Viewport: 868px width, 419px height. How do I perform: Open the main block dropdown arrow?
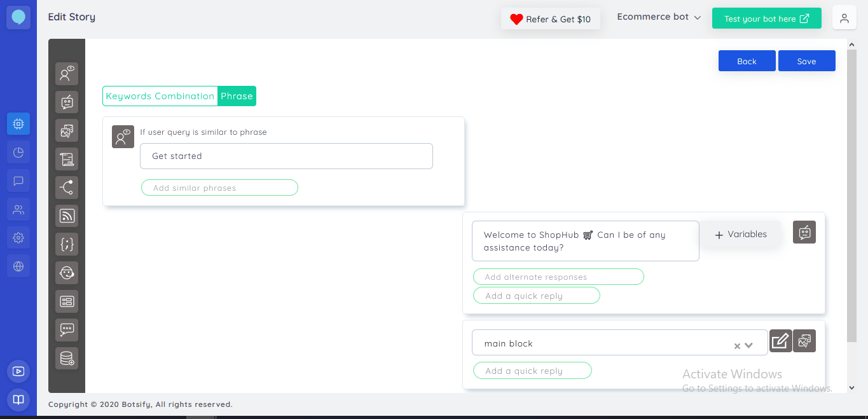click(x=748, y=345)
